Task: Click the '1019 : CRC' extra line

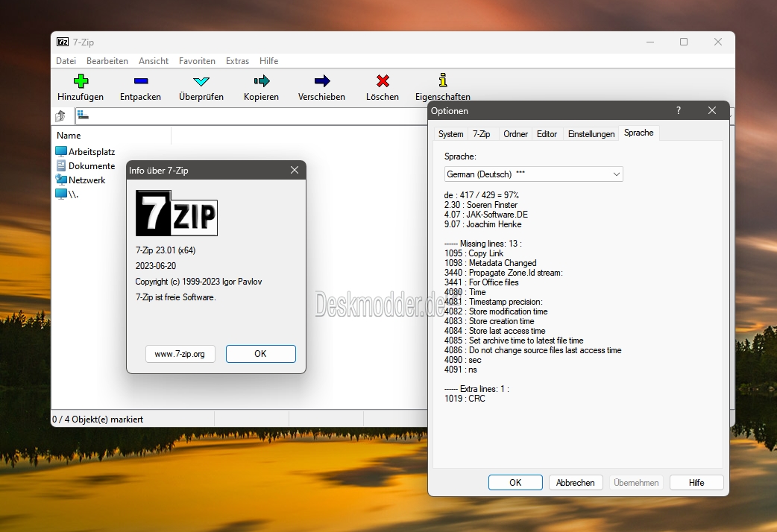Action: pos(465,399)
